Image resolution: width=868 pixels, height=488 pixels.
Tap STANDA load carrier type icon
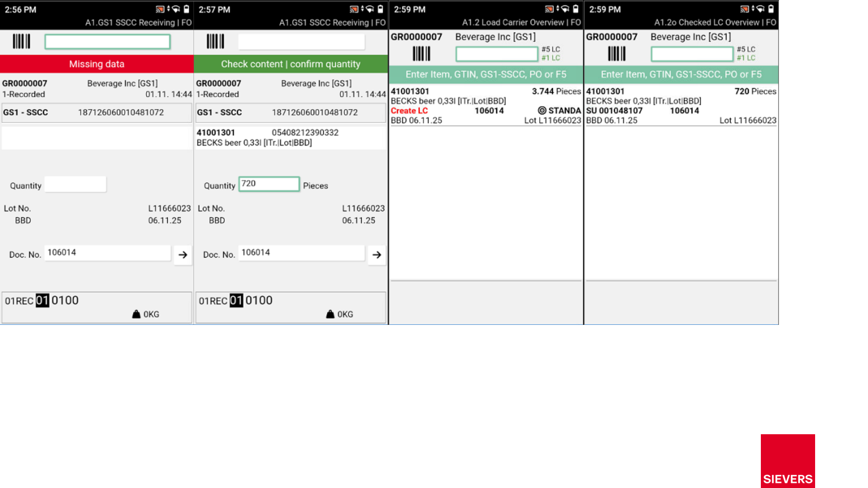tap(542, 111)
